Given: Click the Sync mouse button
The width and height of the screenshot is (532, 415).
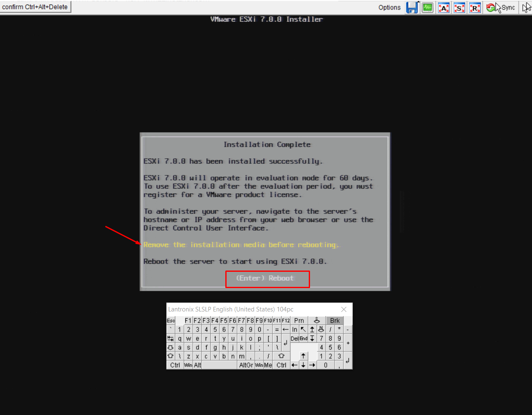Looking at the screenshot, I should [x=501, y=8].
